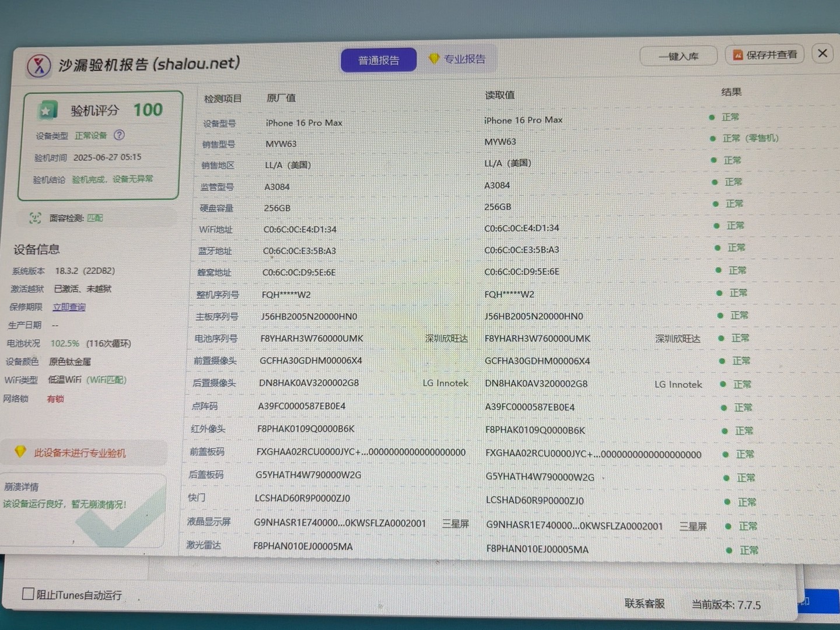Click 原厂值 shutter code LCSHAD60R9P0000ZJ0
The image size is (840, 630).
pyautogui.click(x=302, y=498)
